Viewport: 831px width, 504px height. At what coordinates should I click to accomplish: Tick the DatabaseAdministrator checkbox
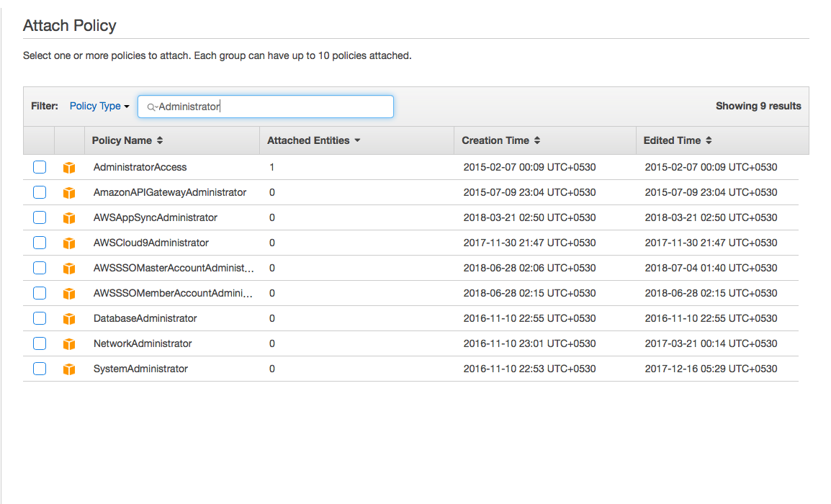[x=40, y=318]
